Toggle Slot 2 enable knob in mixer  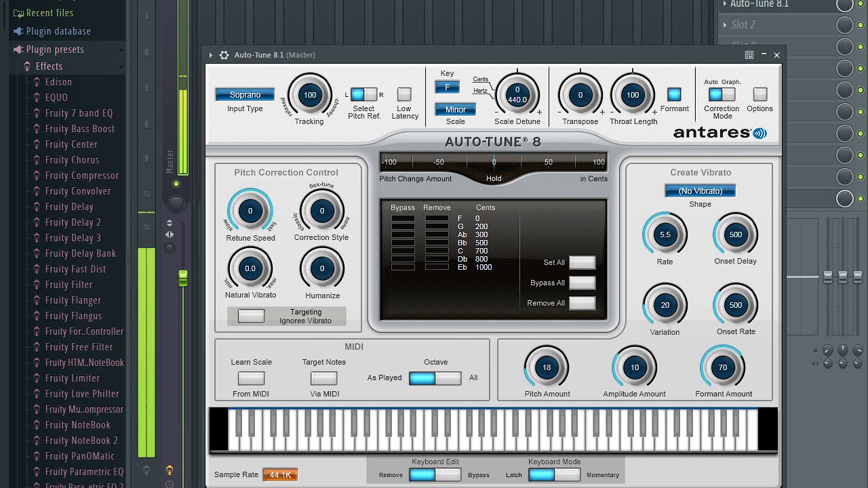[x=844, y=25]
